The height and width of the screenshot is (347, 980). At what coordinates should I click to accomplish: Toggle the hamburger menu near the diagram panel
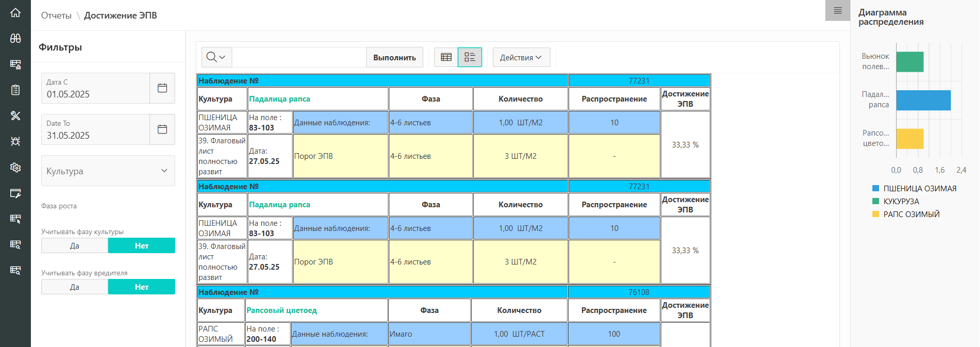[837, 11]
